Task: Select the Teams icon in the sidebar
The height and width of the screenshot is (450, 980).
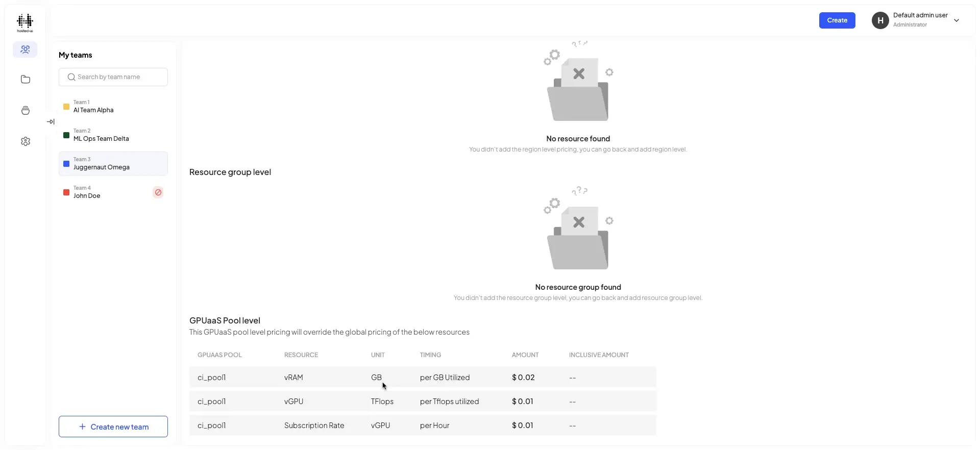Action: (25, 49)
